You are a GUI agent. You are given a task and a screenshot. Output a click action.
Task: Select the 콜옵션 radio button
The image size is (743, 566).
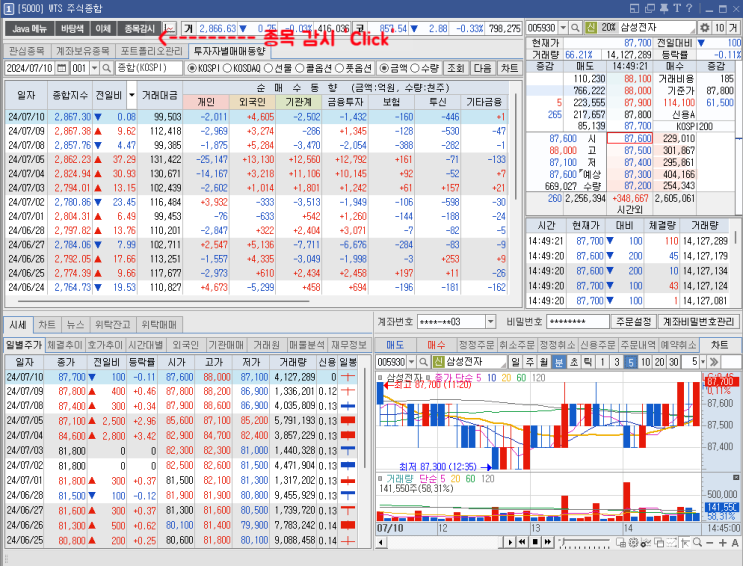click(299, 68)
